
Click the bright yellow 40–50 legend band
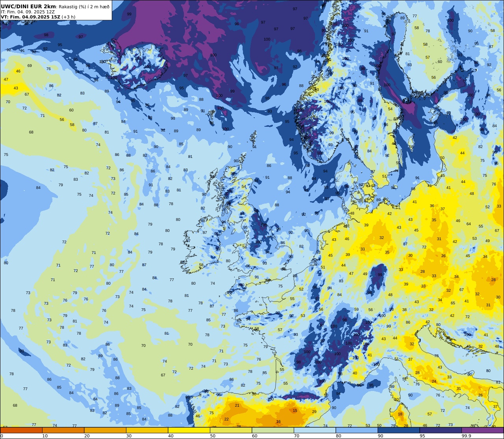pyautogui.click(x=189, y=430)
